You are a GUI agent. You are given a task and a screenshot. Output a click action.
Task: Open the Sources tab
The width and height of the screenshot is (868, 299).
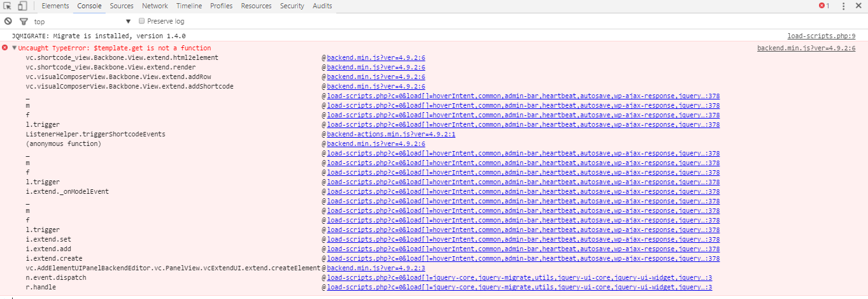[122, 6]
